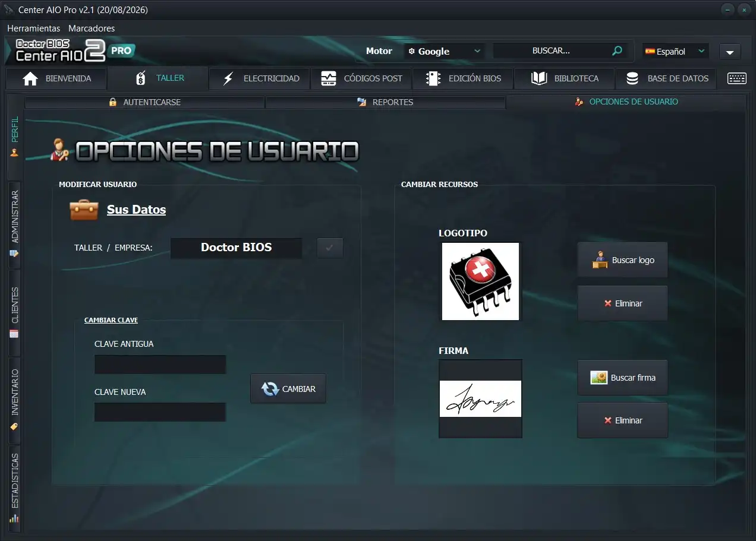
Task: Go to the CÓDIGOS POST tab
Action: click(x=361, y=78)
